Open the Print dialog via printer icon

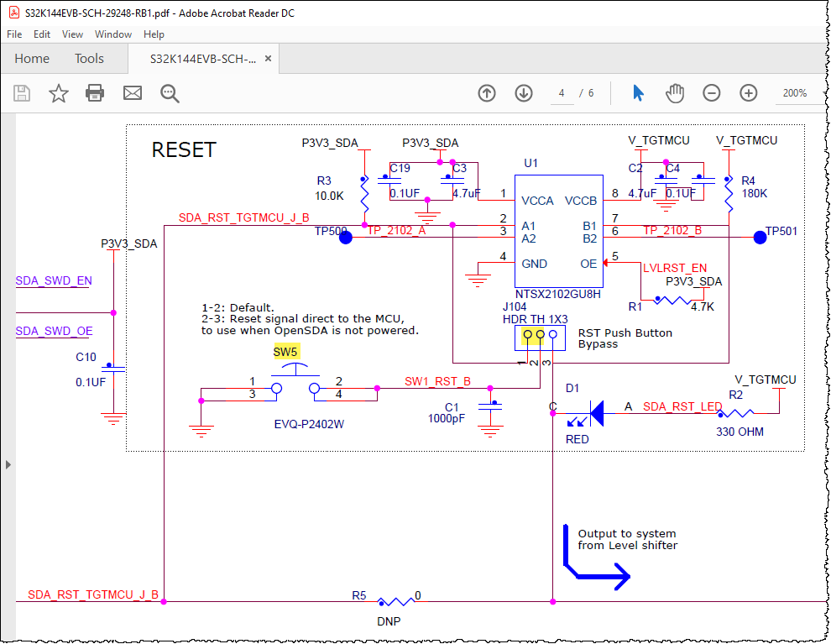coord(95,93)
